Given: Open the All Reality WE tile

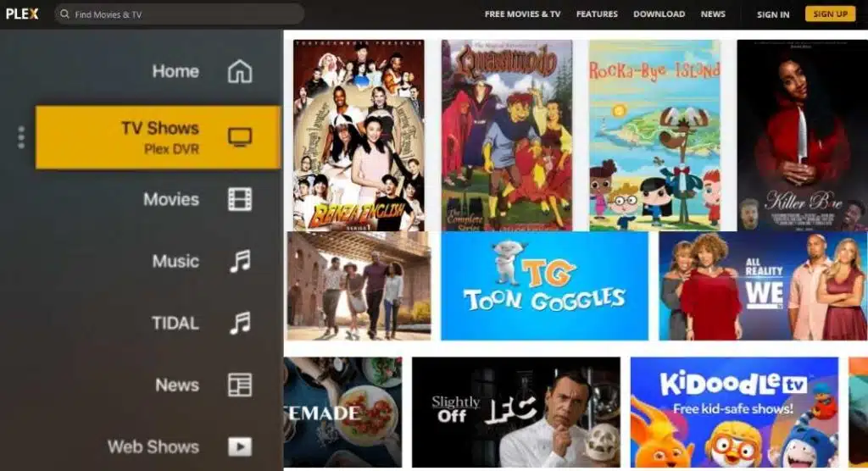Looking at the screenshot, I should [x=764, y=285].
